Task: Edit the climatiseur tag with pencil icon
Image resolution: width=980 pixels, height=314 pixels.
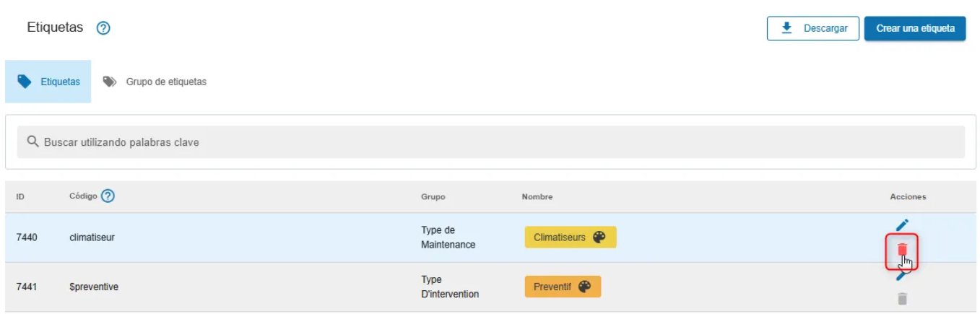Action: pos(902,225)
